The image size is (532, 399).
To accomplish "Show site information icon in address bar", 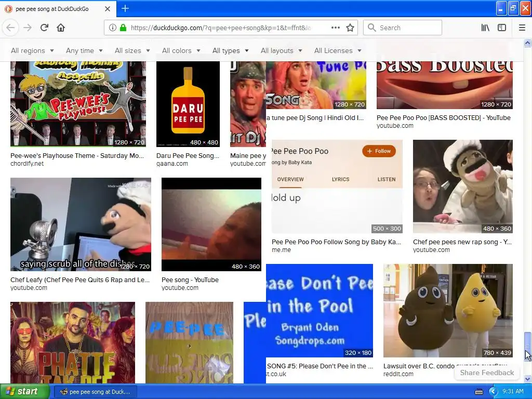I will coord(112,28).
